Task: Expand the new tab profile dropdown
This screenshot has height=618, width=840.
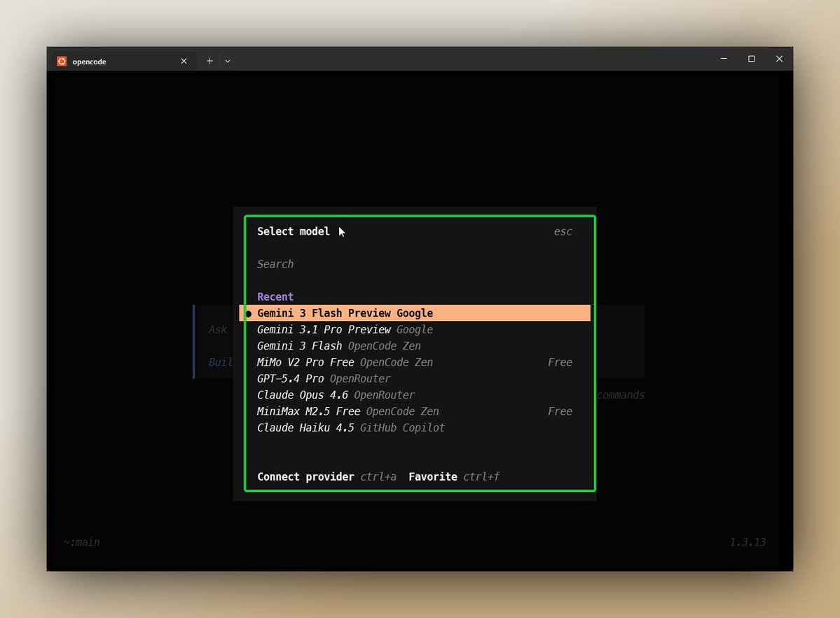Action: tap(228, 61)
